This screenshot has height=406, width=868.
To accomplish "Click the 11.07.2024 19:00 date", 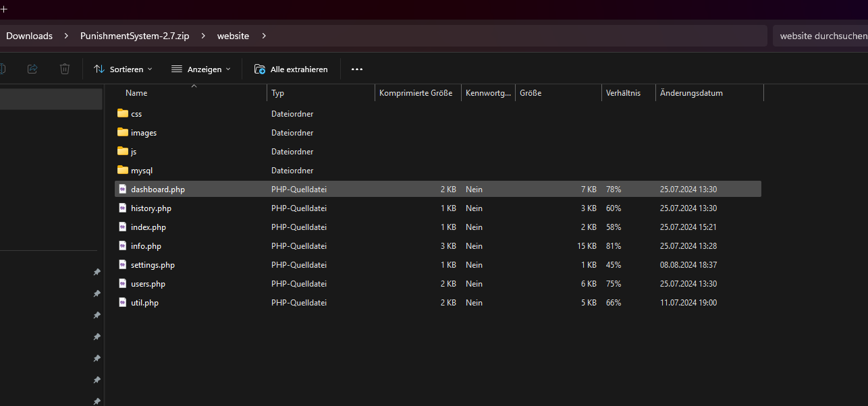I will pyautogui.click(x=688, y=303).
